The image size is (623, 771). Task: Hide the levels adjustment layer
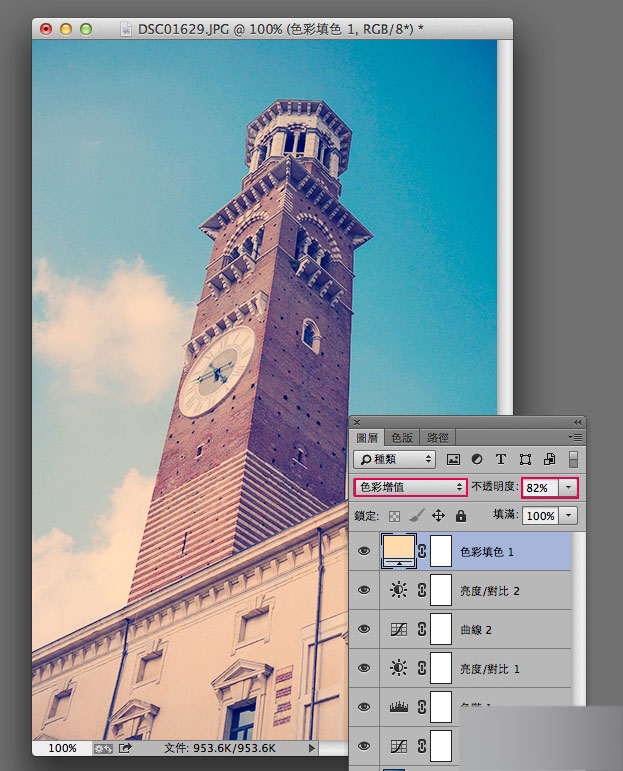click(x=364, y=707)
